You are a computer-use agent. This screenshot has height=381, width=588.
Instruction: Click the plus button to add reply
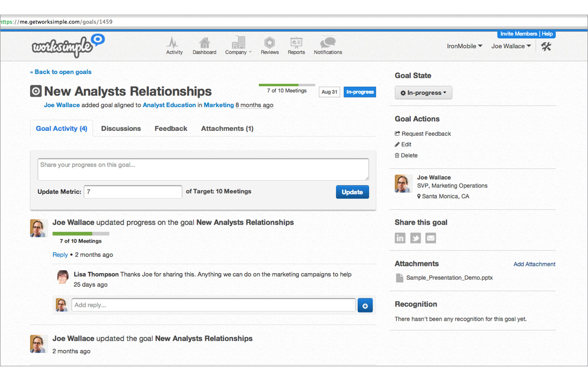(x=365, y=305)
